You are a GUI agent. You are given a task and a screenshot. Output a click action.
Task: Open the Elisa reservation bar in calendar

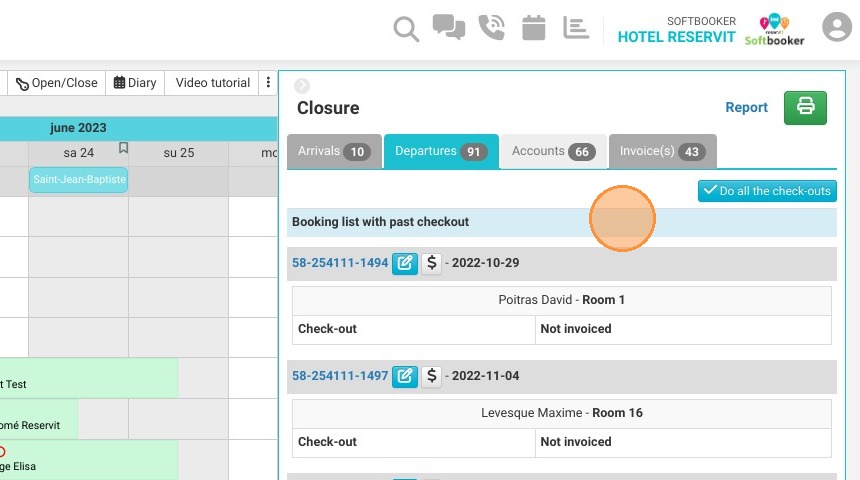(x=89, y=460)
